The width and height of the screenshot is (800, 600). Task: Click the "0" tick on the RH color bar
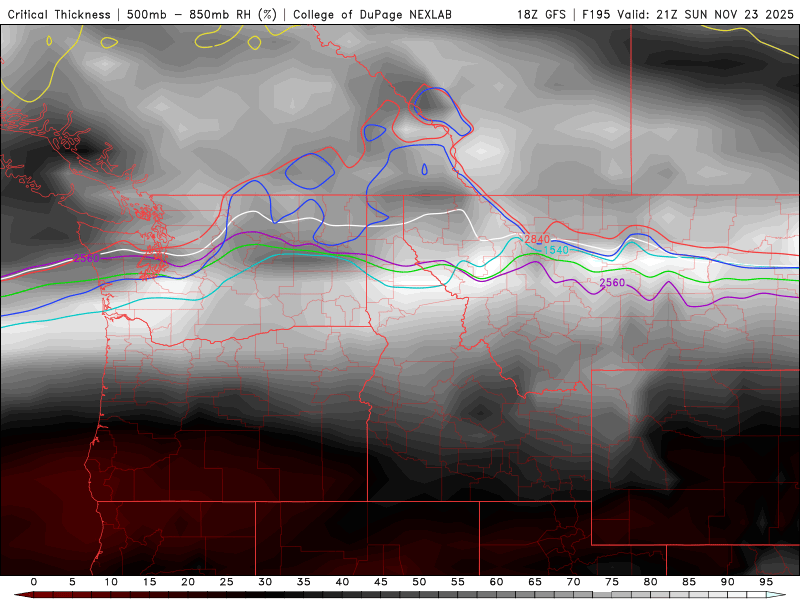34,582
